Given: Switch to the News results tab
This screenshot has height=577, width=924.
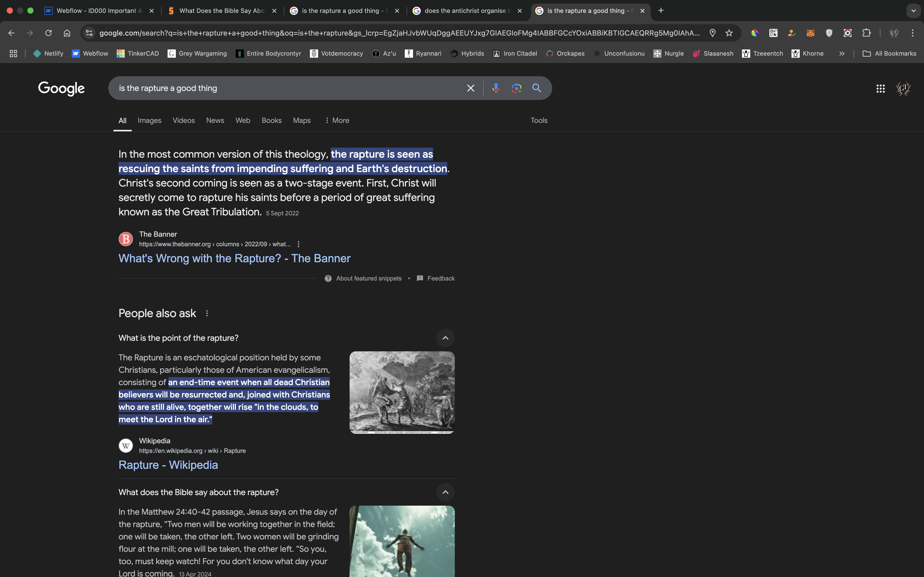Looking at the screenshot, I should [215, 120].
